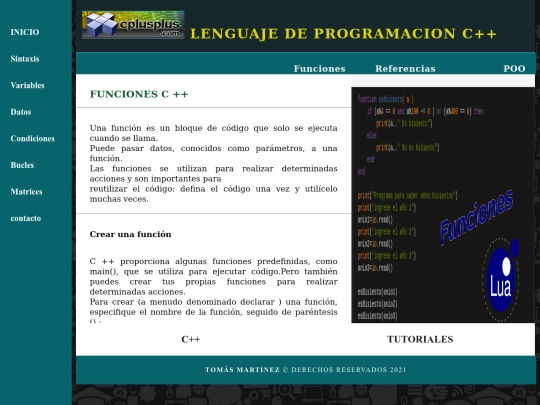Image resolution: width=540 pixels, height=405 pixels.
Task: Open the POO menu item
Action: tap(514, 69)
